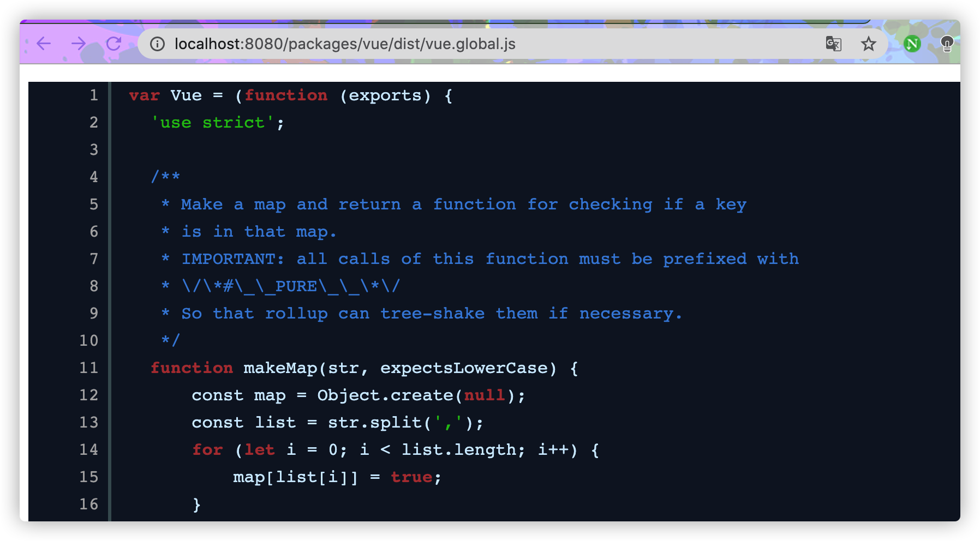Click line number 16 in the gutter
The height and width of the screenshot is (541, 980).
pyautogui.click(x=89, y=504)
